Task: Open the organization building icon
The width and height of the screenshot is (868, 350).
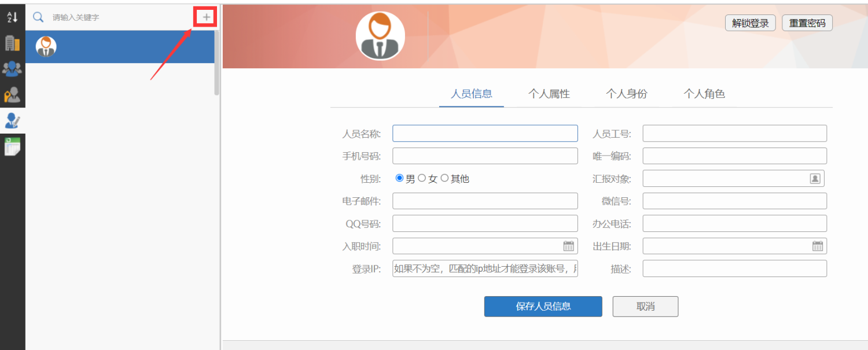Action: point(12,43)
